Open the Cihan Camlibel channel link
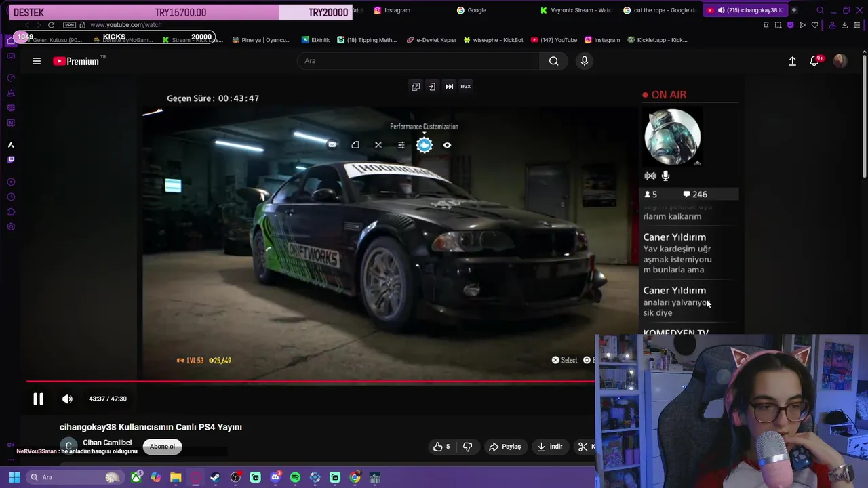 pyautogui.click(x=107, y=443)
